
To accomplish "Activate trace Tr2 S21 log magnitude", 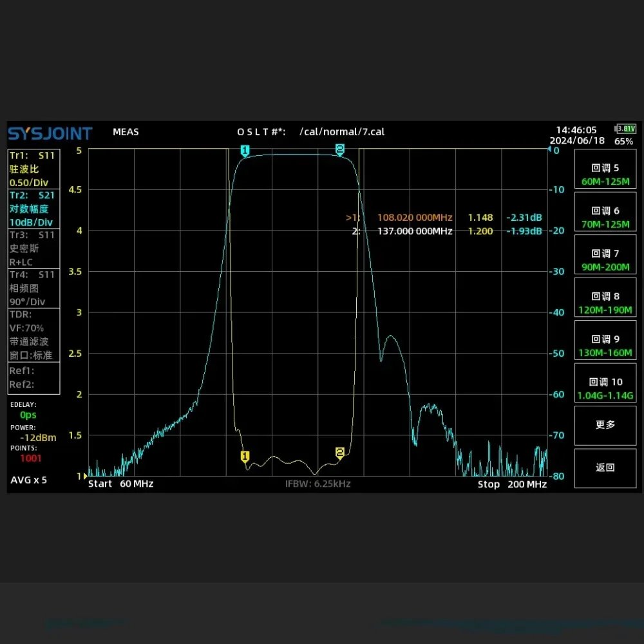I will pos(33,209).
